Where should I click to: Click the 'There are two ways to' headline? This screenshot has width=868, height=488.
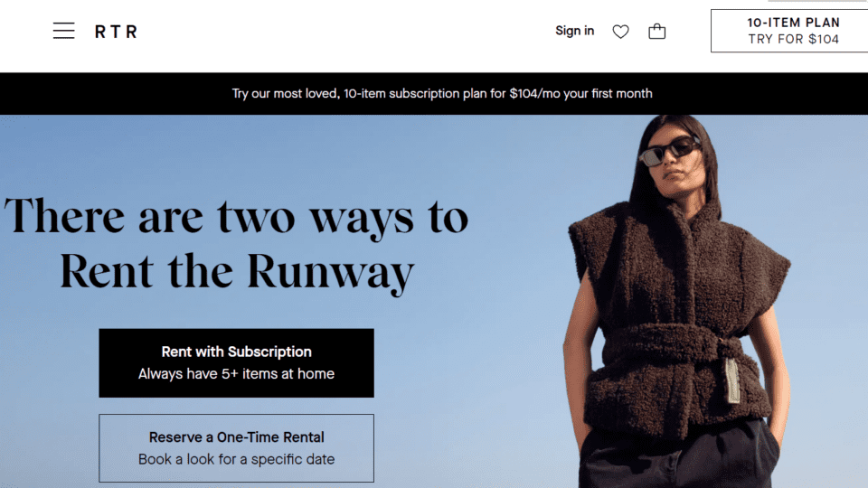coord(236,218)
